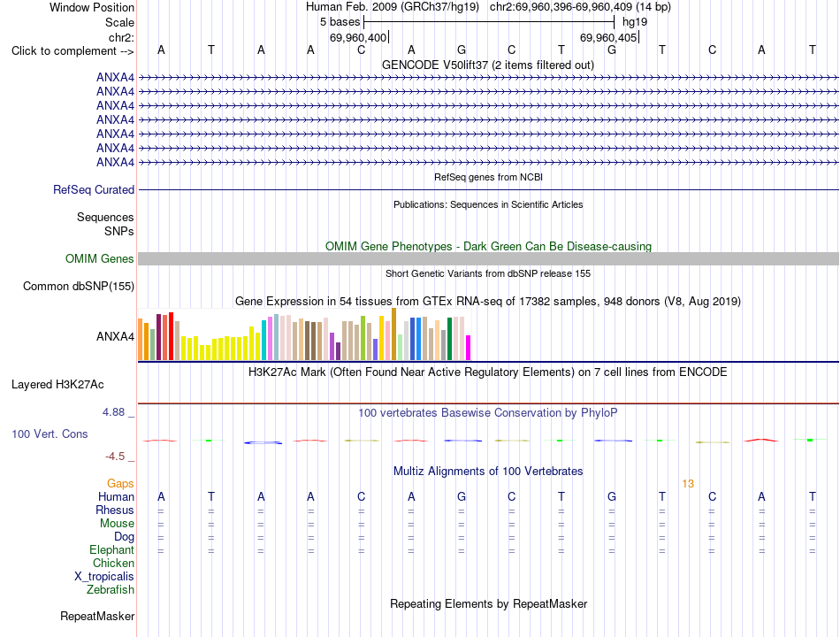The image size is (840, 637).
Task: Click the bright red bar in GTEx chart
Action: [x=171, y=336]
